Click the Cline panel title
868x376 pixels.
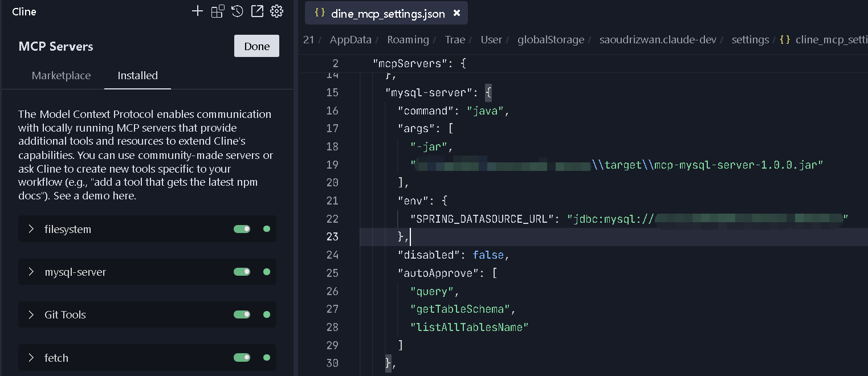pos(24,11)
